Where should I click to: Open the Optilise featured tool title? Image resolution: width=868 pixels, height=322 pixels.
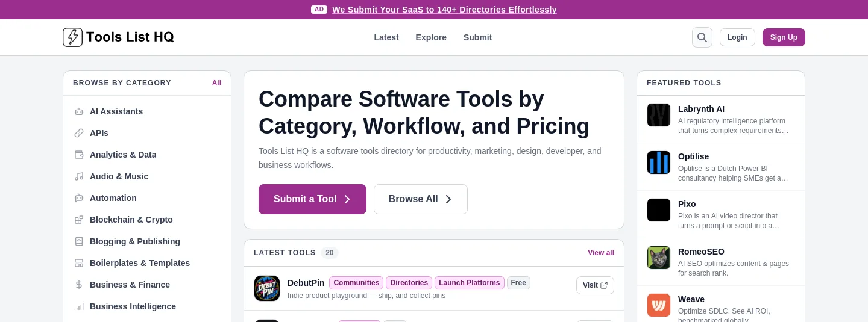pyautogui.click(x=693, y=156)
